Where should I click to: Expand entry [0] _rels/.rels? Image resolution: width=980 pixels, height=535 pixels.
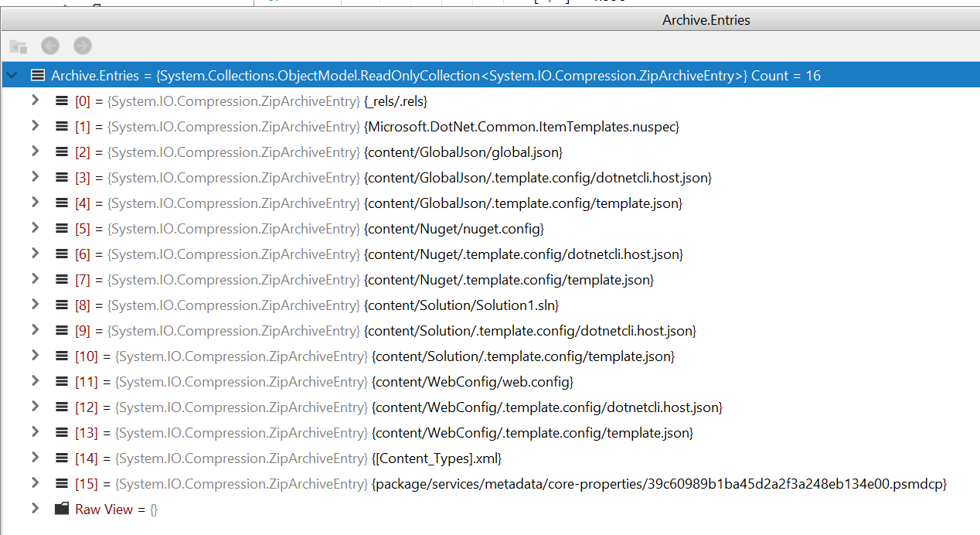(x=35, y=101)
